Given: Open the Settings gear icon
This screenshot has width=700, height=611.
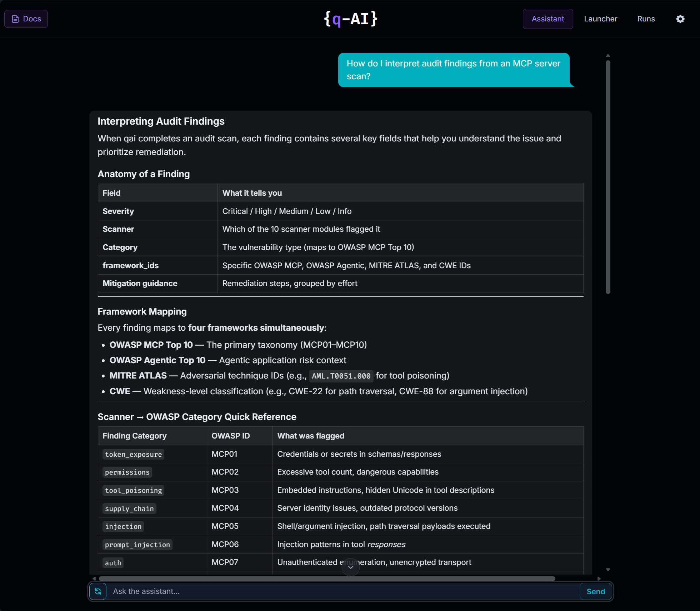Looking at the screenshot, I should pyautogui.click(x=680, y=19).
